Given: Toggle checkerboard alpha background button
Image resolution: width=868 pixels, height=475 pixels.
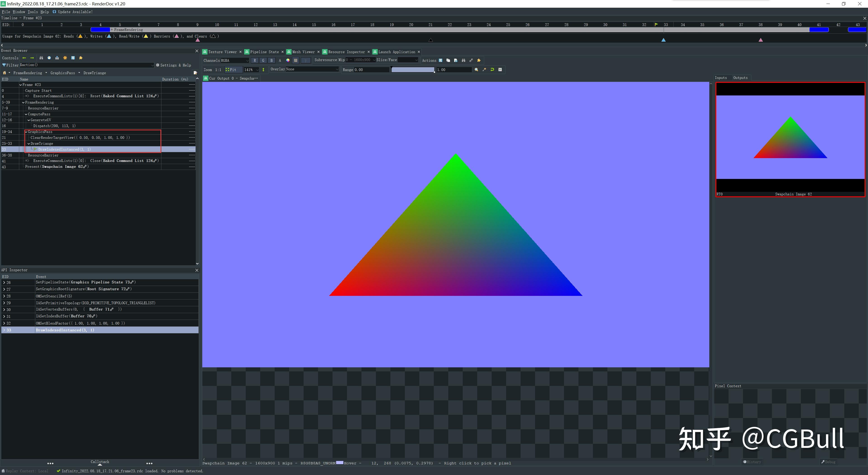Looking at the screenshot, I should [x=296, y=60].
